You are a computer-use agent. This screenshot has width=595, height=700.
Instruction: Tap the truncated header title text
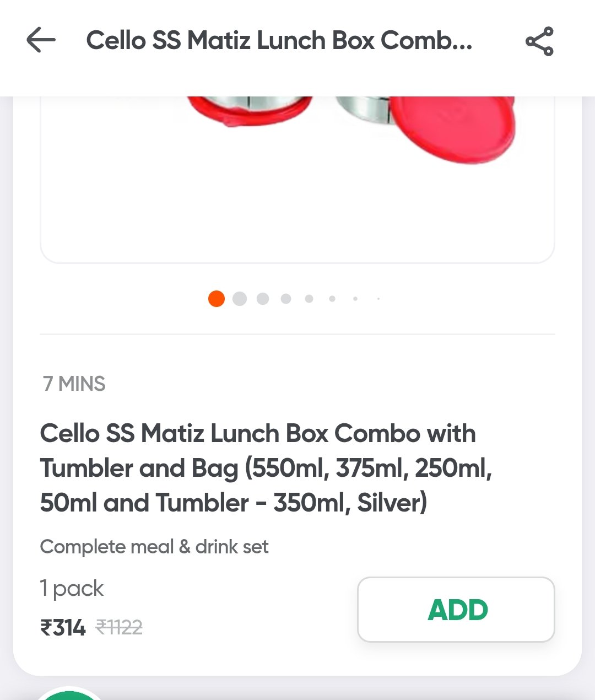coord(279,41)
